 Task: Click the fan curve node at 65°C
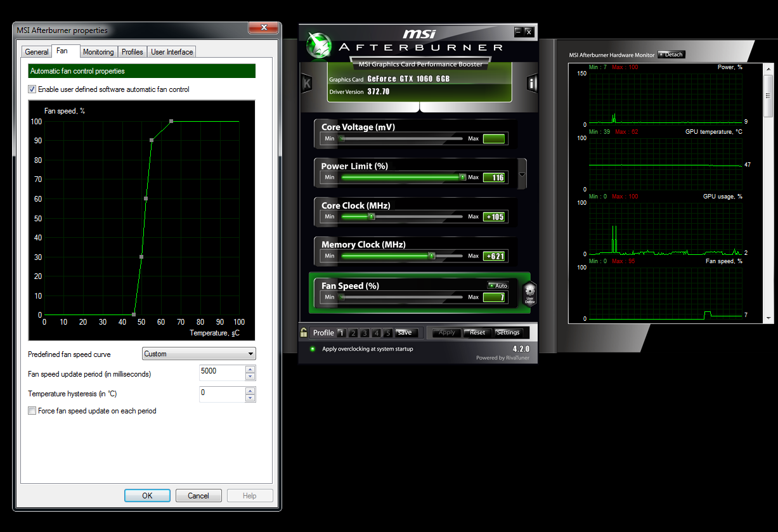pos(171,121)
